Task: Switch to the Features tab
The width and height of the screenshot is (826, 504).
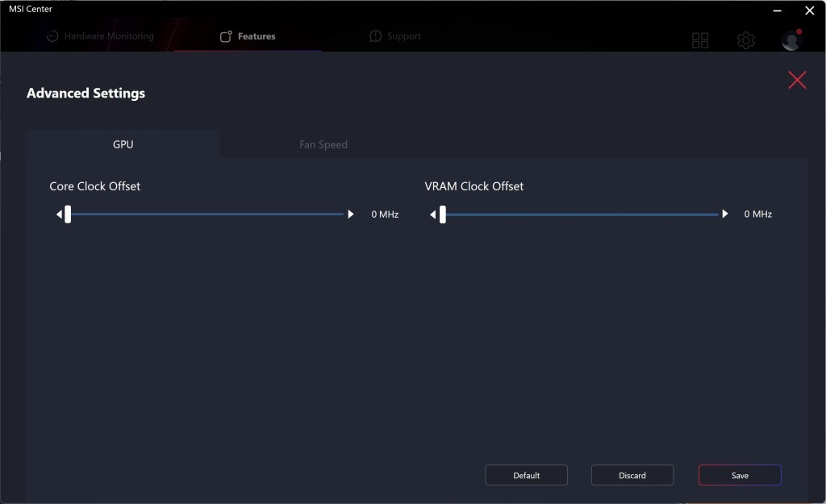Action: coord(248,35)
